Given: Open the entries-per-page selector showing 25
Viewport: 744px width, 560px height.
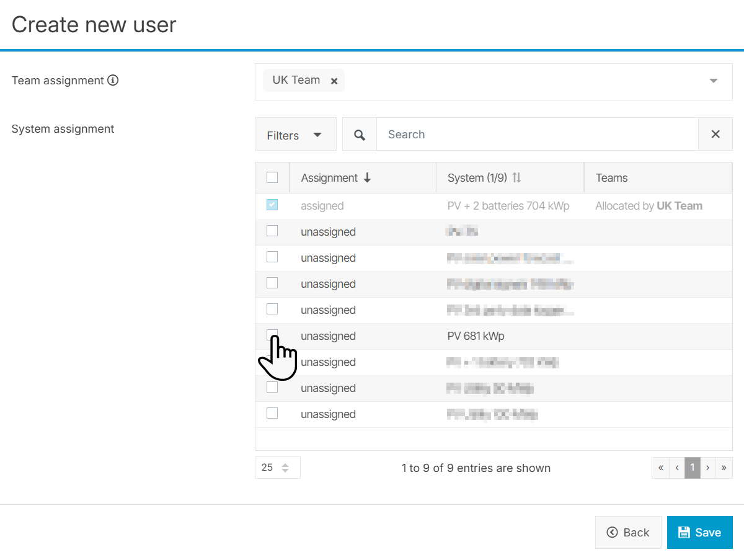Looking at the screenshot, I should click(277, 468).
